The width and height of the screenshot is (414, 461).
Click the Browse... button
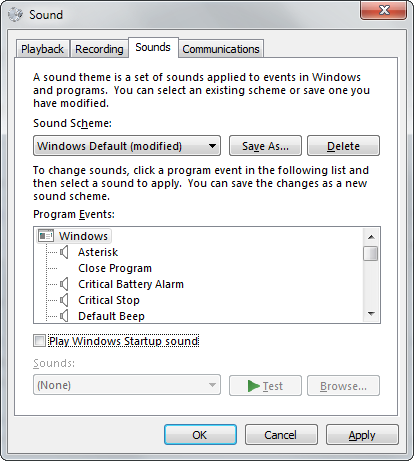pos(343,386)
